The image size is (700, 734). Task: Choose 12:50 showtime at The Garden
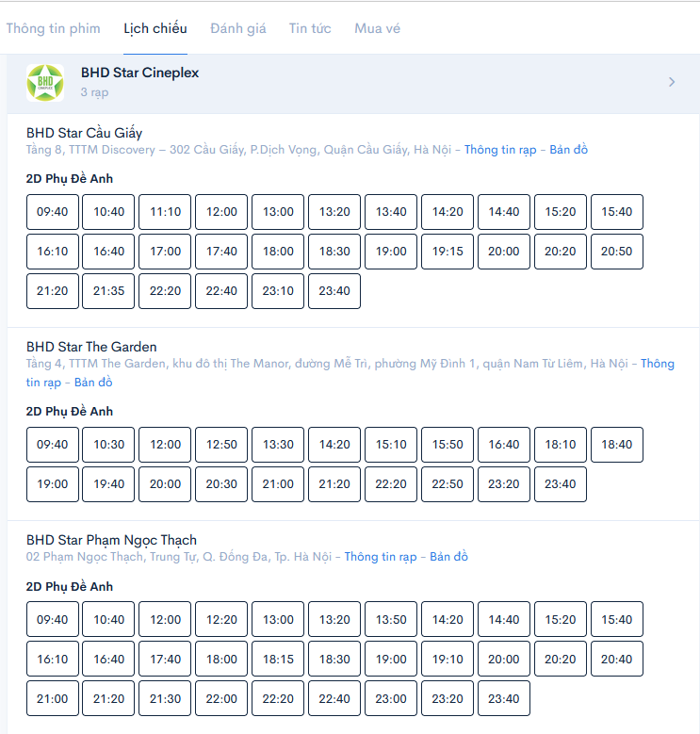(x=221, y=444)
